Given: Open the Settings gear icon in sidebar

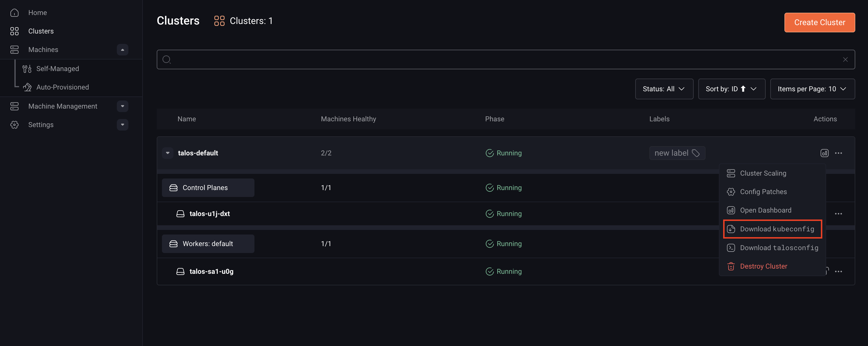Looking at the screenshot, I should click(x=14, y=124).
